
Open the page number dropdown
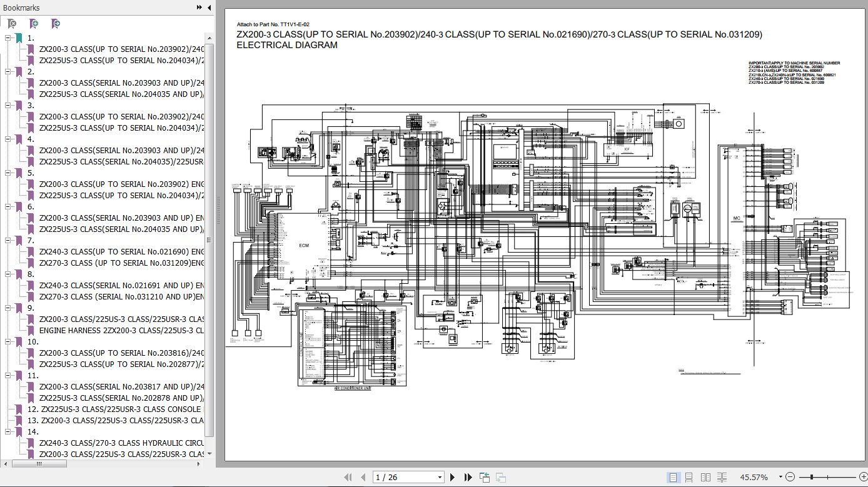pyautogui.click(x=440, y=478)
